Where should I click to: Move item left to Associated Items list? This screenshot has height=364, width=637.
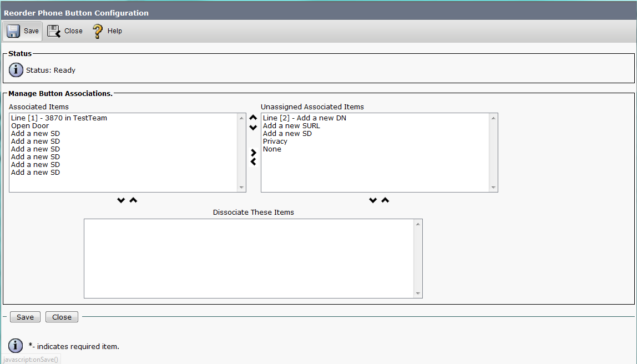coord(254,161)
